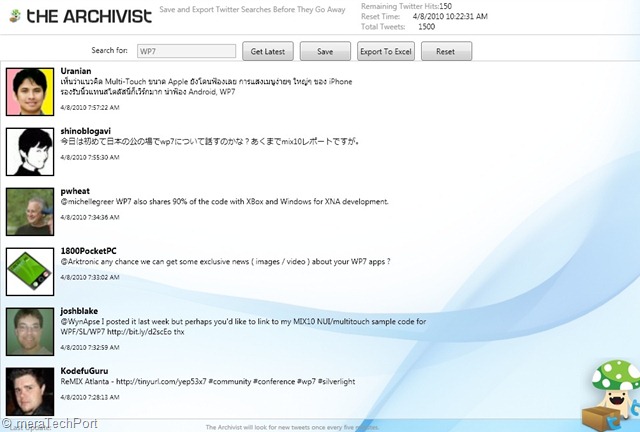This screenshot has width=640, height=432.
Task: Click the Search for label
Action: 109,51
